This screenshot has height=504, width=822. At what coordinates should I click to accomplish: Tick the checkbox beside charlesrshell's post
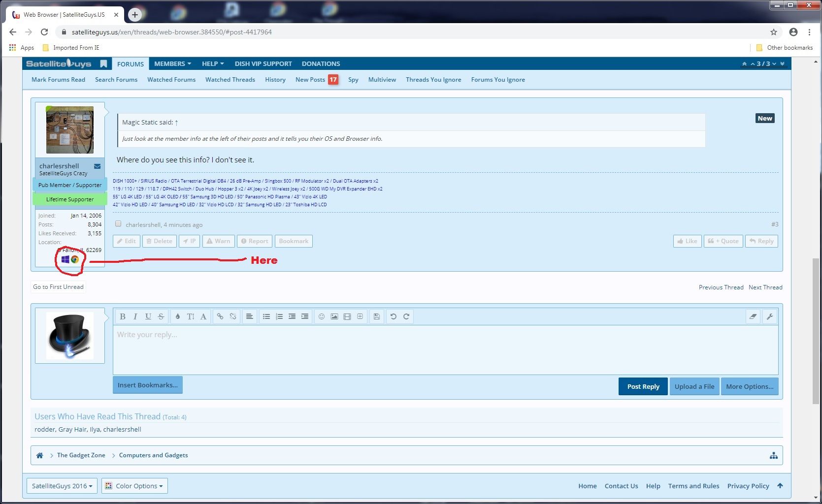tap(118, 224)
